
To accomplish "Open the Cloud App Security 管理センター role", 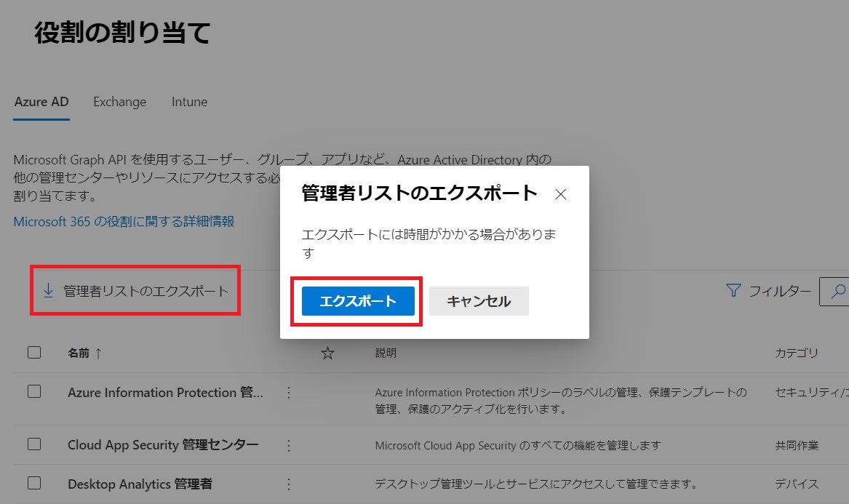I will coord(163,445).
